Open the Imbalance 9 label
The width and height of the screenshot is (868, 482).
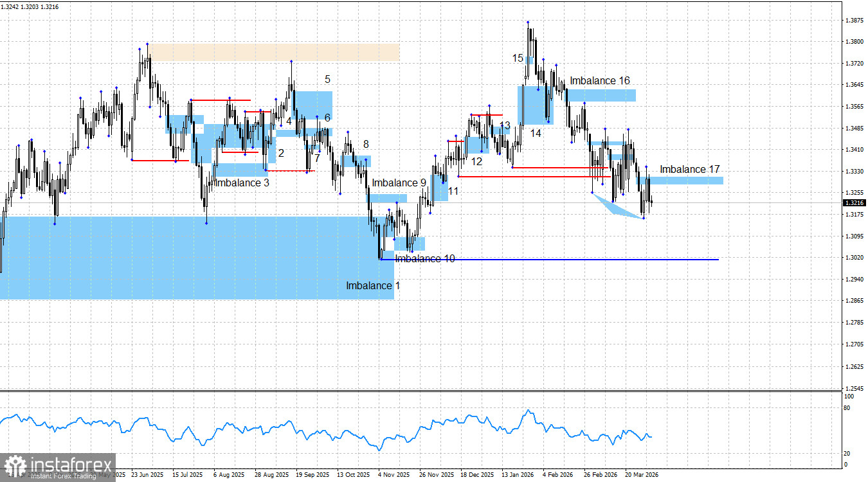click(x=399, y=183)
